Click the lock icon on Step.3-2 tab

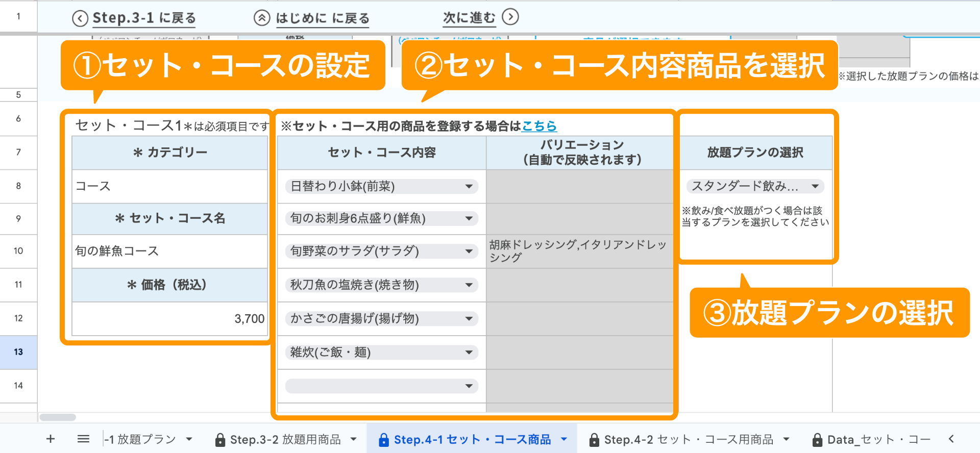(x=220, y=440)
